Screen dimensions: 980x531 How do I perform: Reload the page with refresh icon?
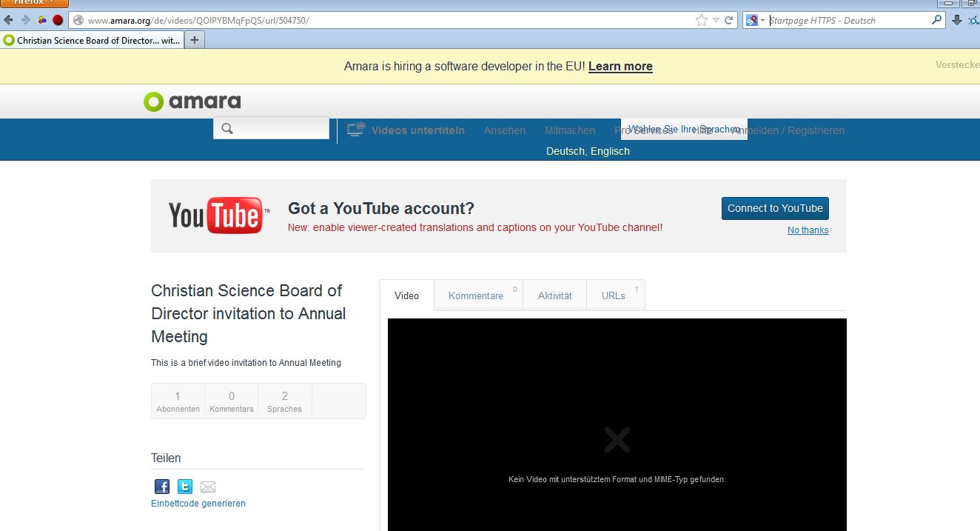729,20
